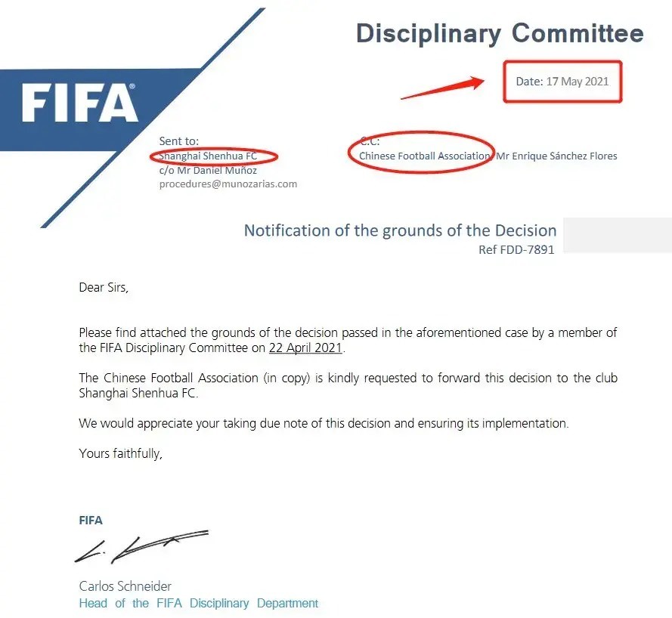Click the Disciplinary Committee heading

(x=500, y=33)
